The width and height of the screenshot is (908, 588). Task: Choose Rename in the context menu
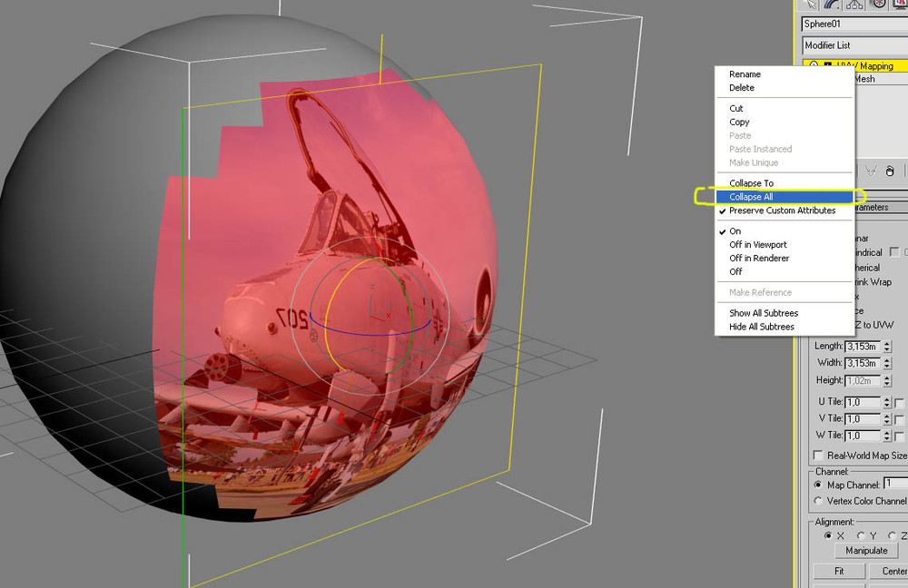(x=745, y=74)
